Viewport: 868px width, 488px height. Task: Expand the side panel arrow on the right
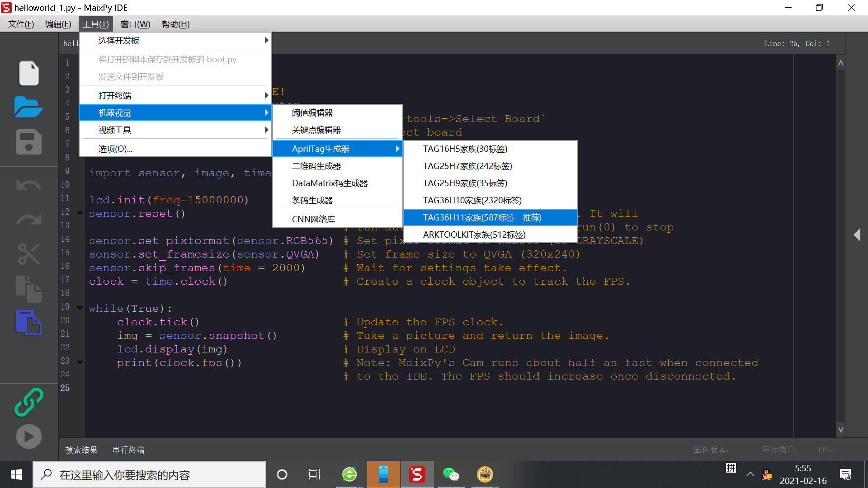pos(857,235)
